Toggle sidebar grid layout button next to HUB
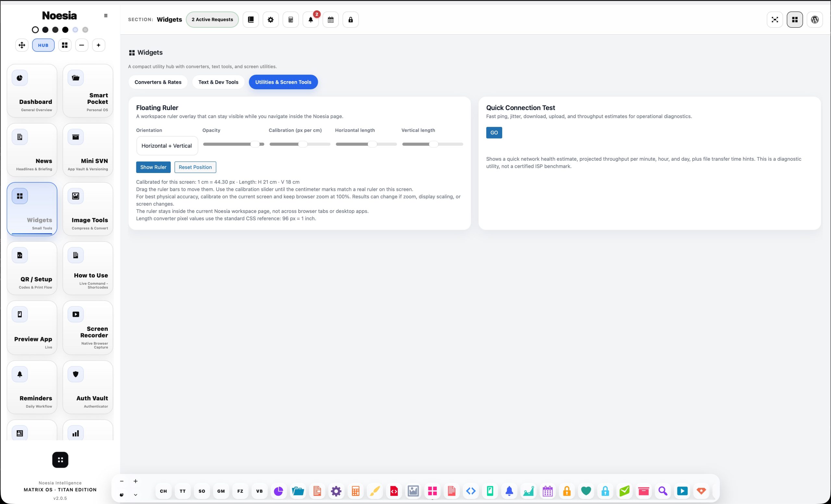Screen dimensions: 831x504 tap(65, 45)
